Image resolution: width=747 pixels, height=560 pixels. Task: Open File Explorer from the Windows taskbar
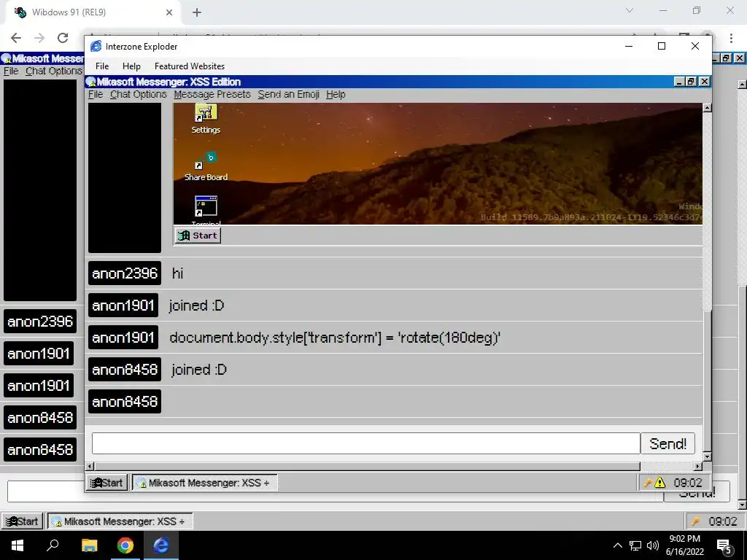coord(89,545)
